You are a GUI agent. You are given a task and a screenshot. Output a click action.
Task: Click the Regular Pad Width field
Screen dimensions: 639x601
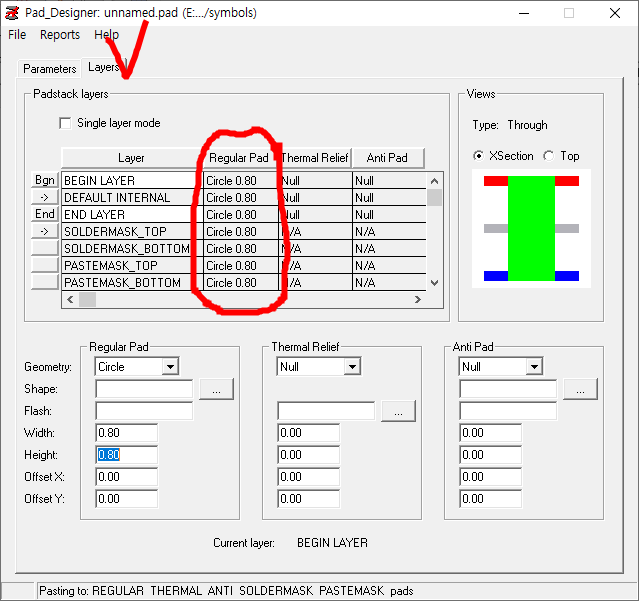pyautogui.click(x=127, y=433)
